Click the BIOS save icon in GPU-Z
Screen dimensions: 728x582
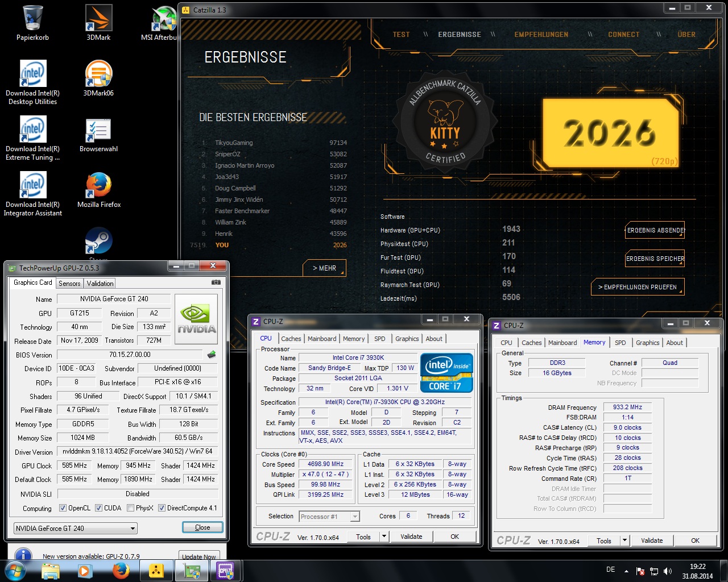[212, 355]
